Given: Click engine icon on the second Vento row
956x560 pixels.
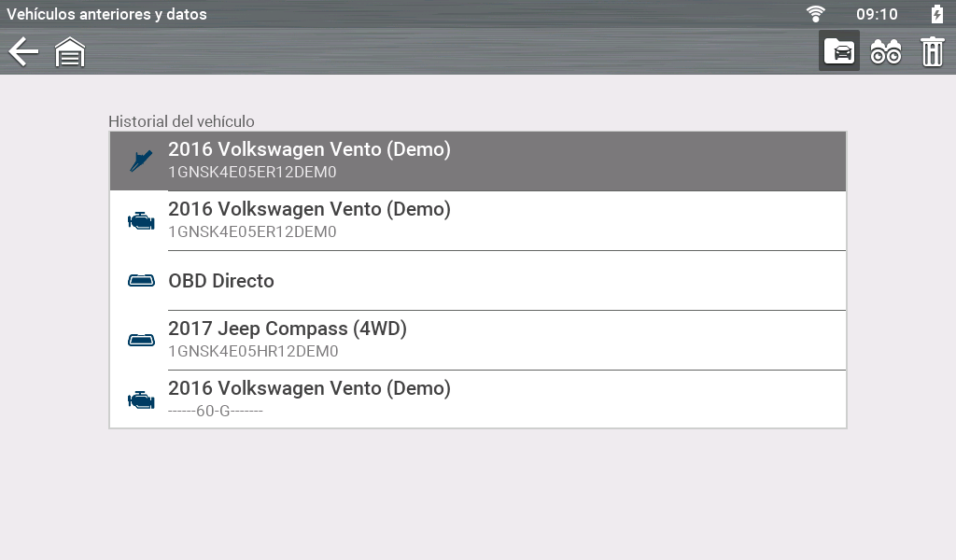Looking at the screenshot, I should click(x=141, y=221).
